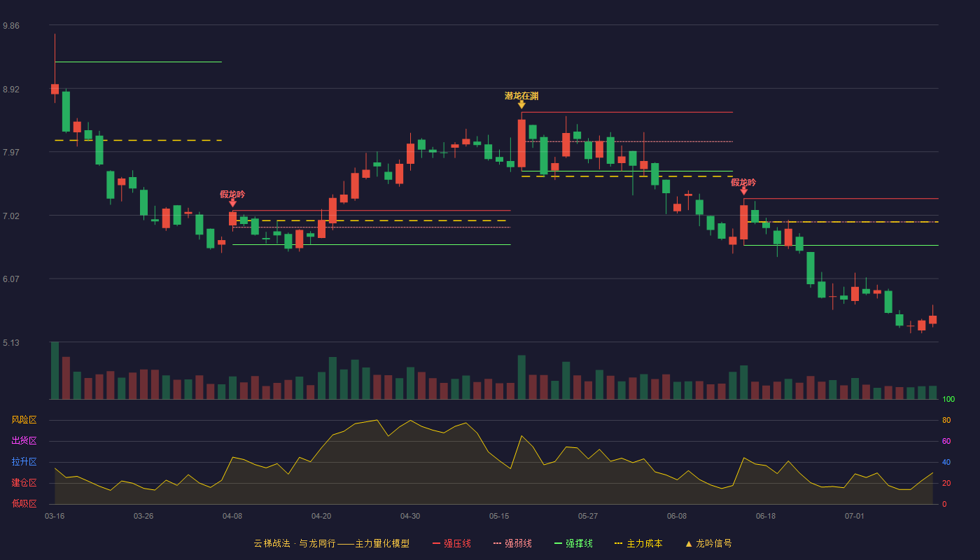Toggle the 主力成本 legend entry
Screen dimensions: 980x560
pos(638,543)
